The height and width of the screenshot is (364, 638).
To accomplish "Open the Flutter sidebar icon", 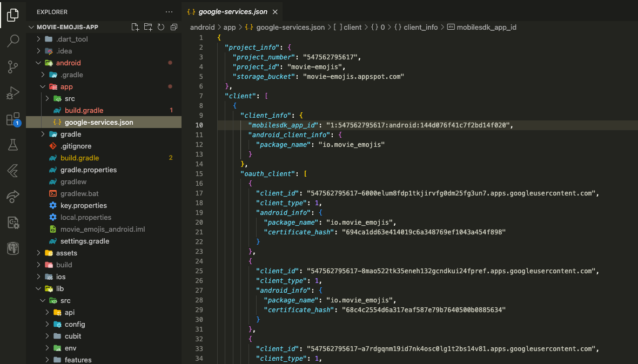I will (x=12, y=171).
